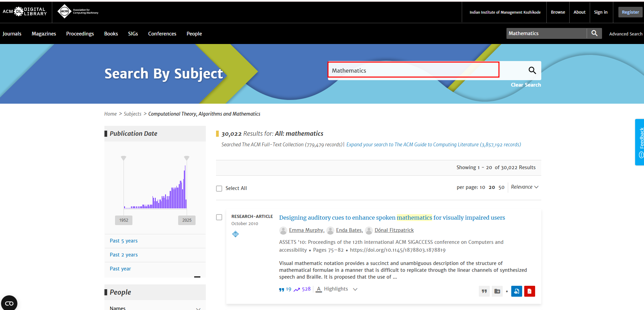This screenshot has height=310, width=644.
Task: Click the Mathematics subject search field
Action: (x=413, y=70)
